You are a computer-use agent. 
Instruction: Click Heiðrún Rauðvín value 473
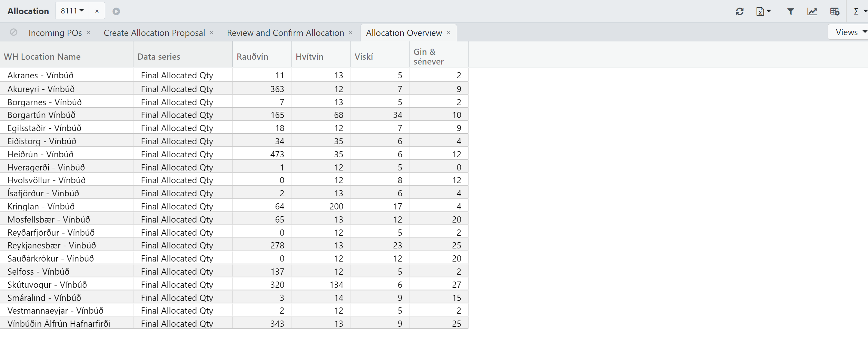277,154
